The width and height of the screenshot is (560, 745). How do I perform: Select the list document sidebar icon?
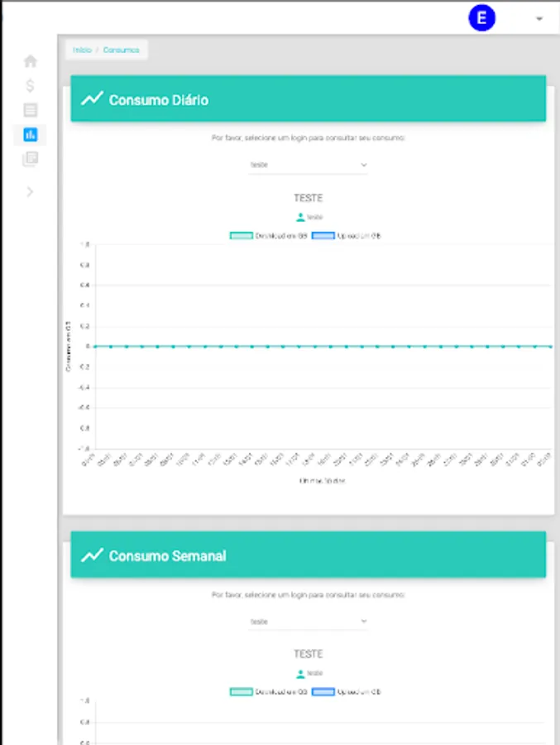click(x=31, y=110)
